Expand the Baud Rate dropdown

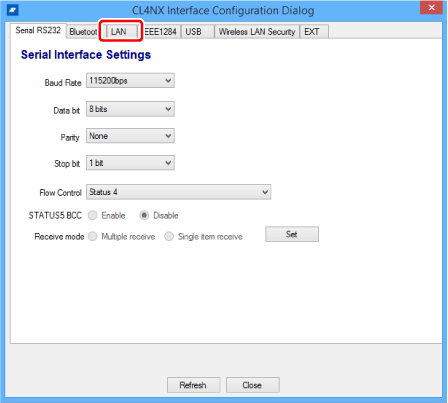[x=130, y=81]
